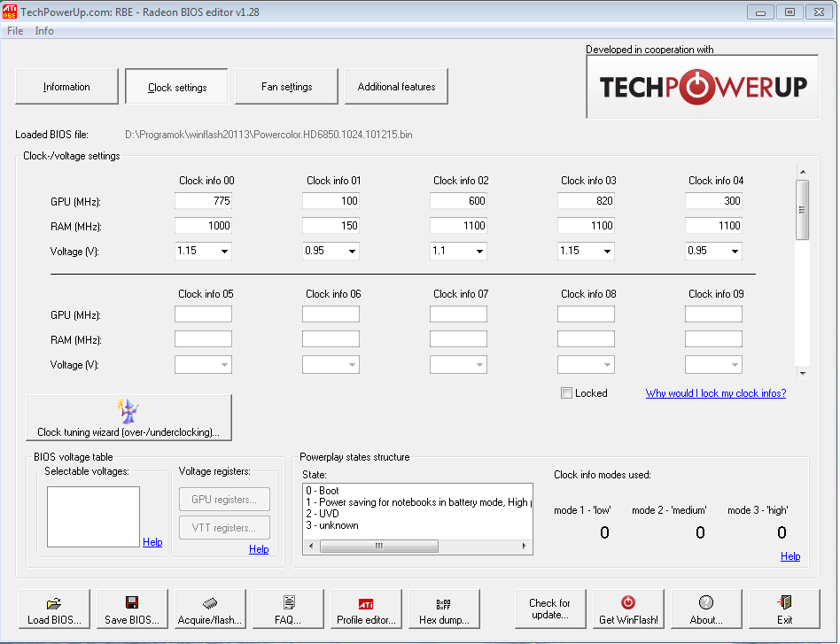Click Clock info 02 RAM MHz field

(458, 226)
